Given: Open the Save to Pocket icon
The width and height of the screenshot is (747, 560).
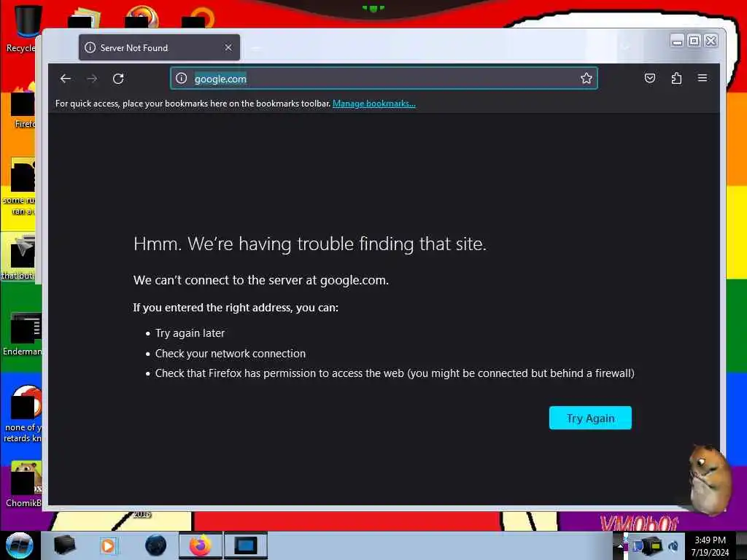Looking at the screenshot, I should (649, 78).
